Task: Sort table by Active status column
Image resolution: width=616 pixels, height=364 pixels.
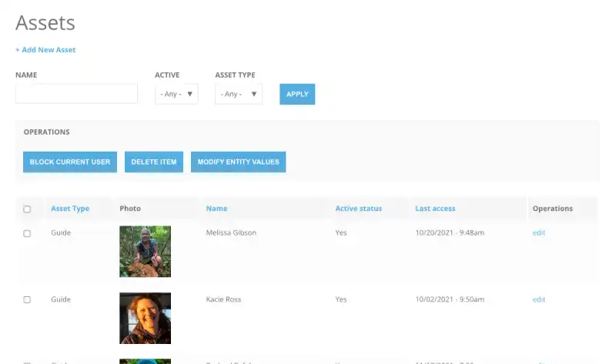Action: click(x=359, y=209)
